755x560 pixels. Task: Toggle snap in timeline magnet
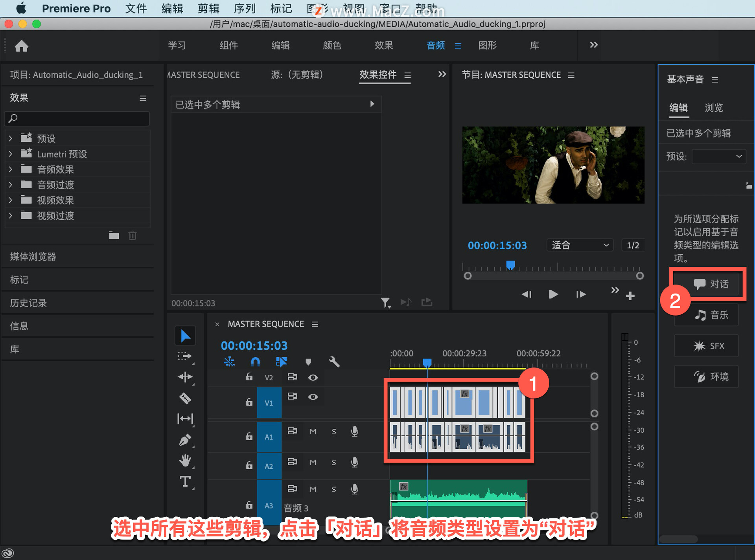[x=255, y=362]
